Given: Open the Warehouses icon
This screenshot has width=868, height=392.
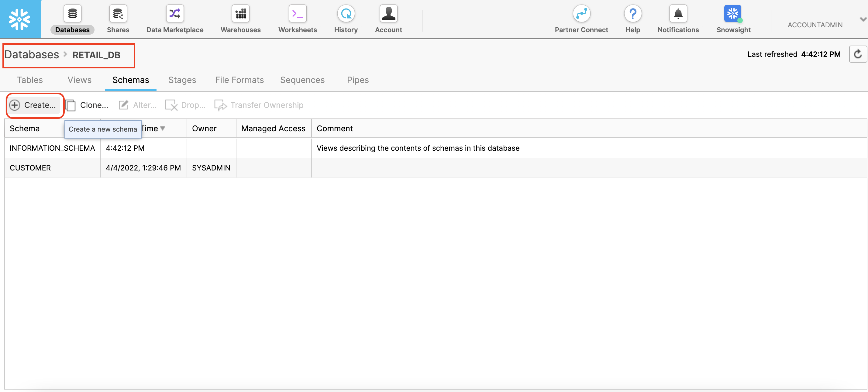Looking at the screenshot, I should coord(241,13).
